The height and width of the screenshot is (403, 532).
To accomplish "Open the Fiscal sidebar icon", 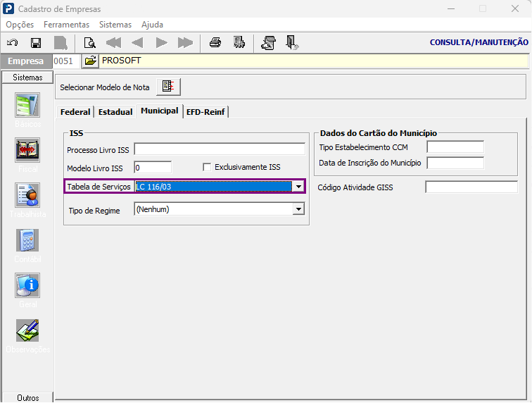I will [27, 150].
